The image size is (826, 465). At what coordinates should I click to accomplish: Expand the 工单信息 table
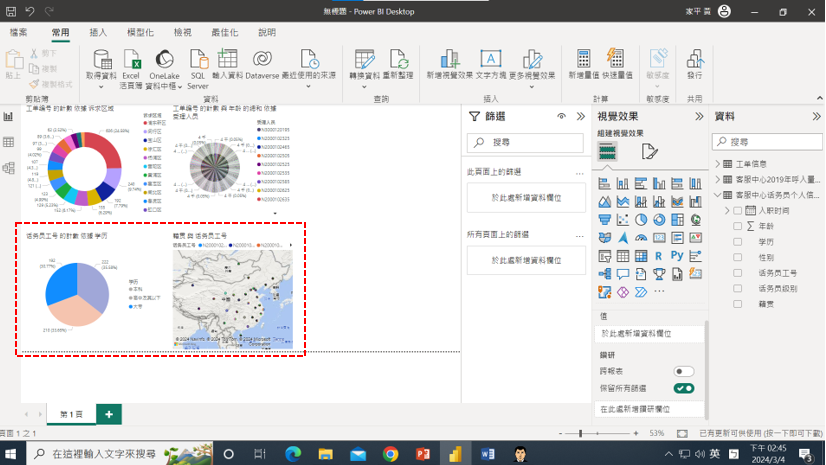pos(718,164)
